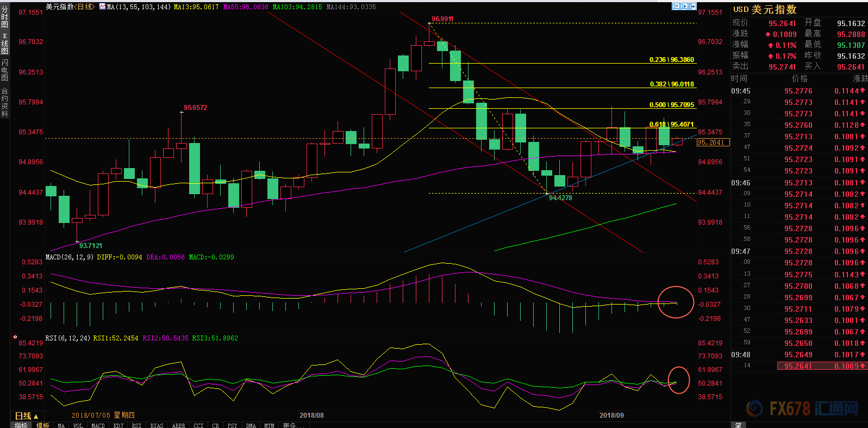The height and width of the screenshot is (428, 868).
Task: Switch to the K线图 vertical tab
Action: [5, 44]
